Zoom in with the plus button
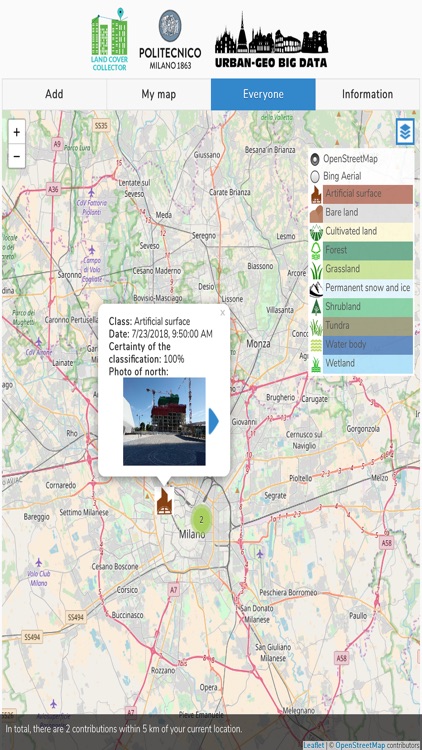This screenshot has width=422, height=750. [x=17, y=132]
